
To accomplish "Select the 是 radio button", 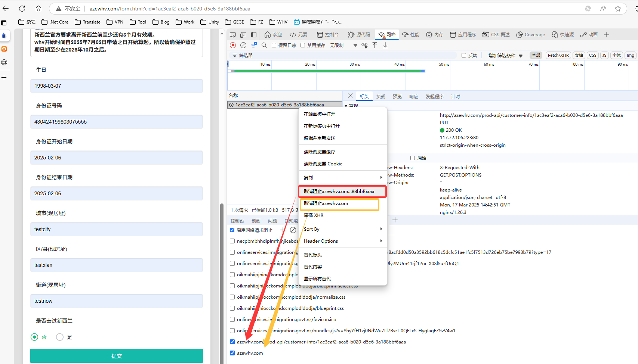I will (x=60, y=337).
